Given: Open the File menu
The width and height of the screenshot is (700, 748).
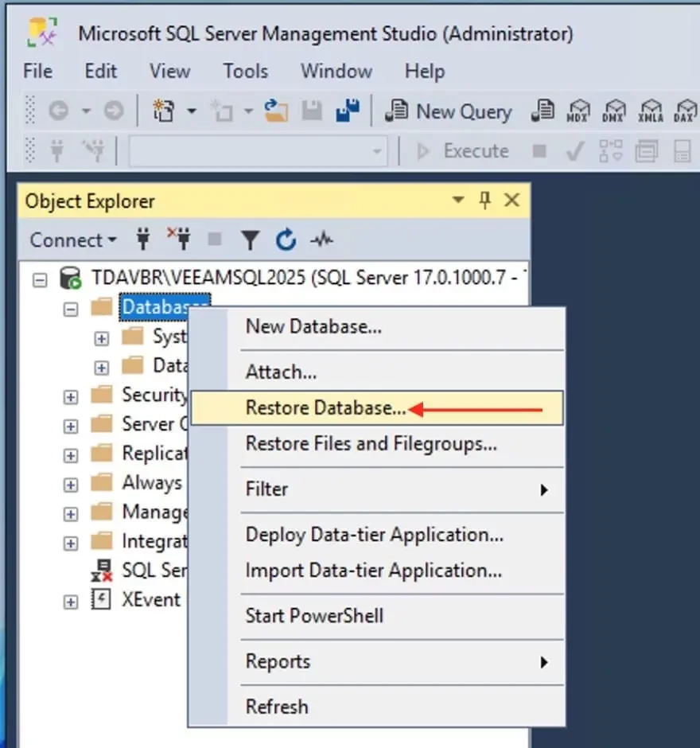Looking at the screenshot, I should 37,71.
